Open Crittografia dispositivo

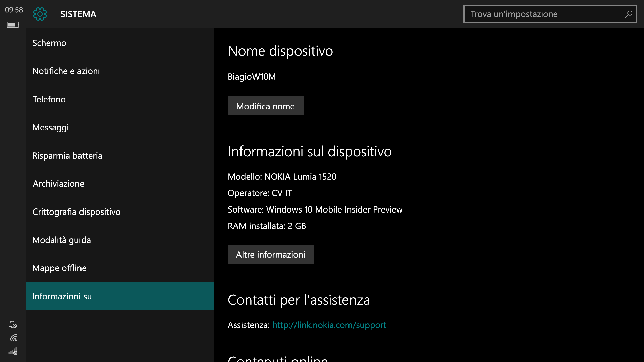120,212
